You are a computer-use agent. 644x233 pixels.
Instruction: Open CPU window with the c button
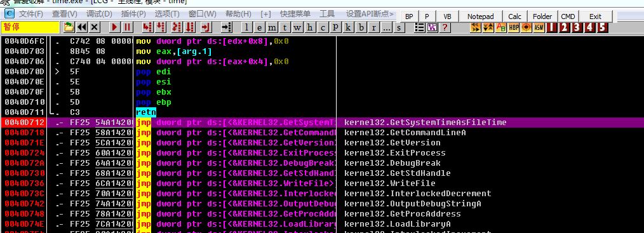pos(323,27)
